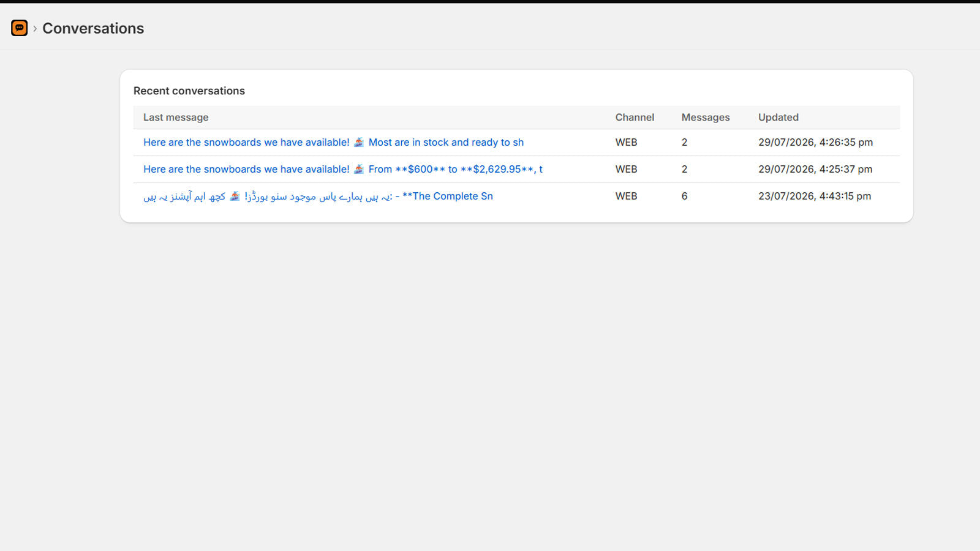
Task: Click message count 2 in 4:26:35 pm row
Action: [x=684, y=142]
